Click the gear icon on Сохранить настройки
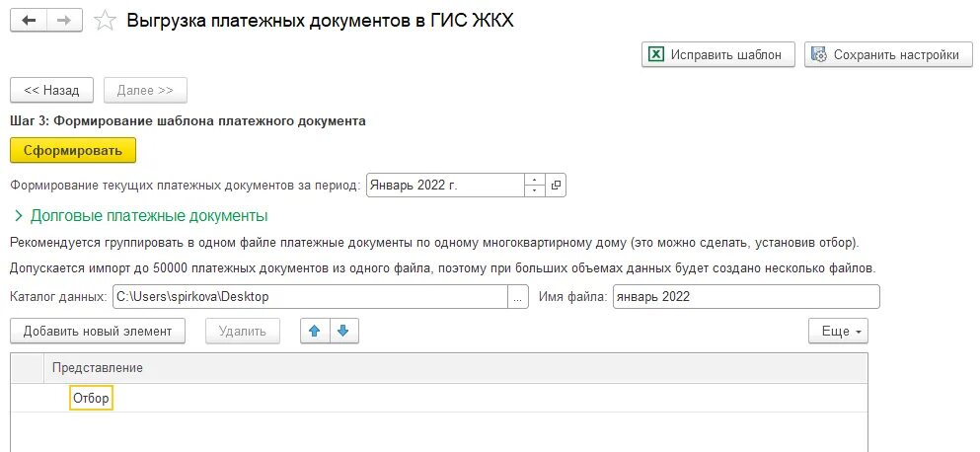The image size is (980, 452). coord(819,54)
